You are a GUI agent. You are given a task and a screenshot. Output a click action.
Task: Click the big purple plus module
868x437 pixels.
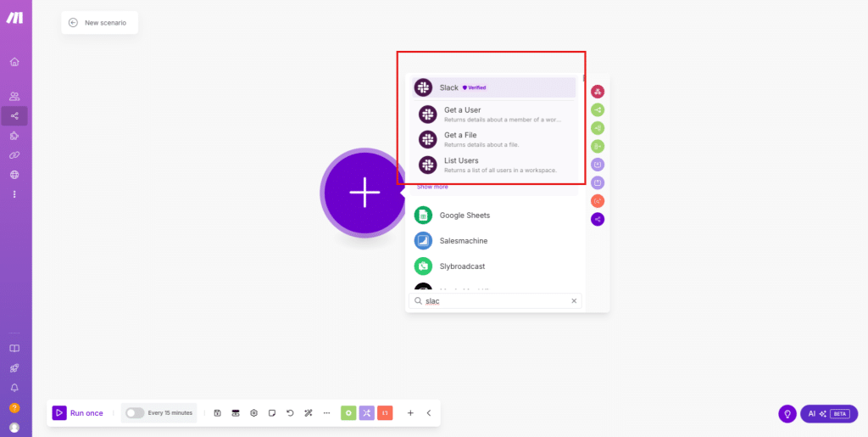(364, 193)
